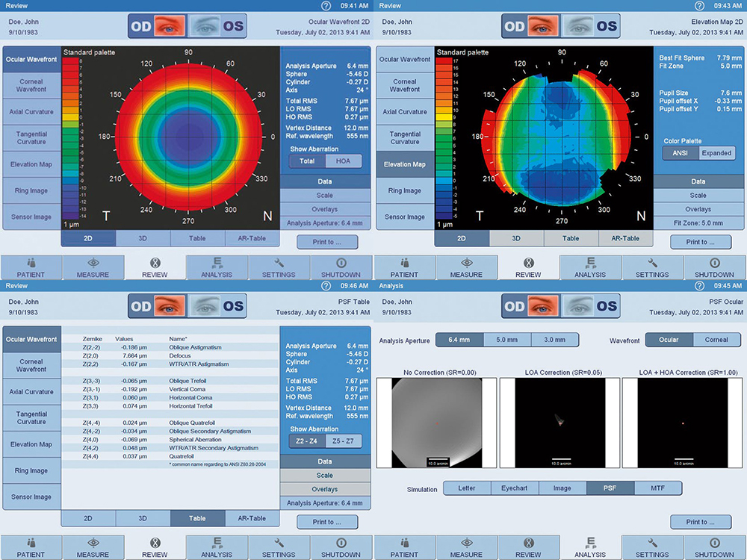Choose OS eye in PSF Table screen
This screenshot has height=560, width=747.
(217, 305)
